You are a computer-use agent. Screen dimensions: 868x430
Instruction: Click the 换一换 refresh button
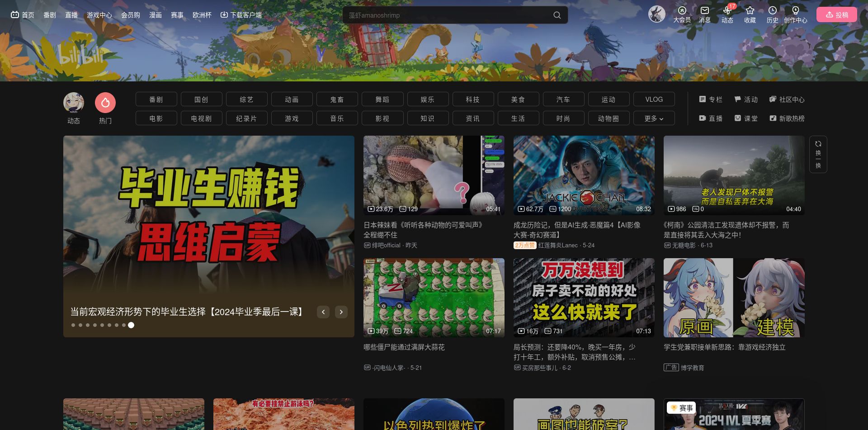(818, 154)
